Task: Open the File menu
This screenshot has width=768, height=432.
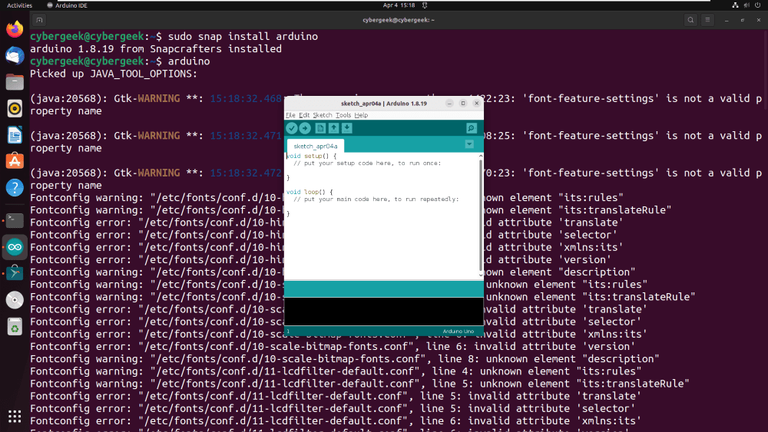Action: tap(290, 115)
